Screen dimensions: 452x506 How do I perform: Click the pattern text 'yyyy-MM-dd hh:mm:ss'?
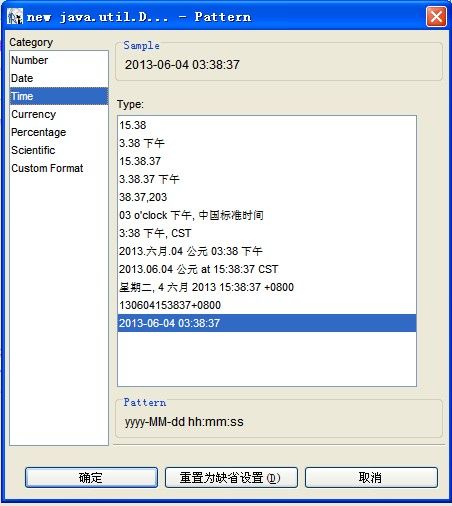[184, 422]
